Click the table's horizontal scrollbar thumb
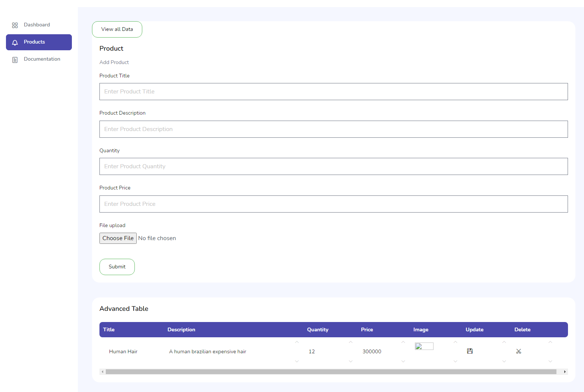584x392 pixels. [331, 372]
